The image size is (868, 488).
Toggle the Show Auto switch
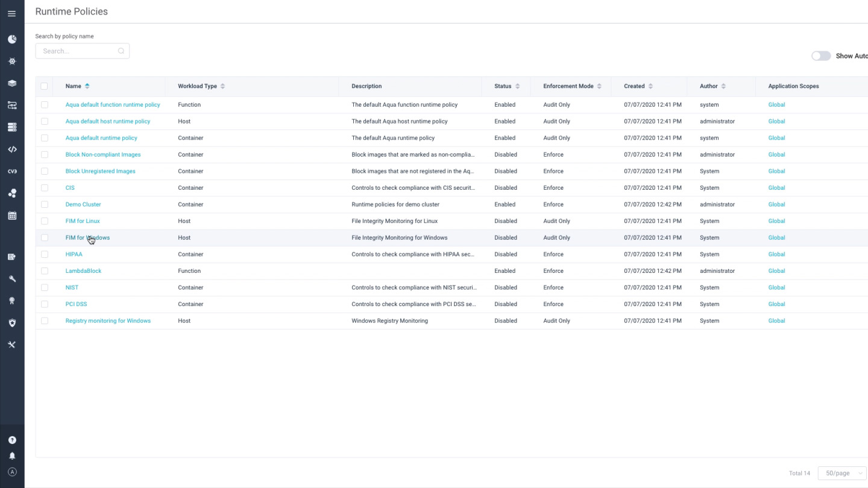(821, 55)
